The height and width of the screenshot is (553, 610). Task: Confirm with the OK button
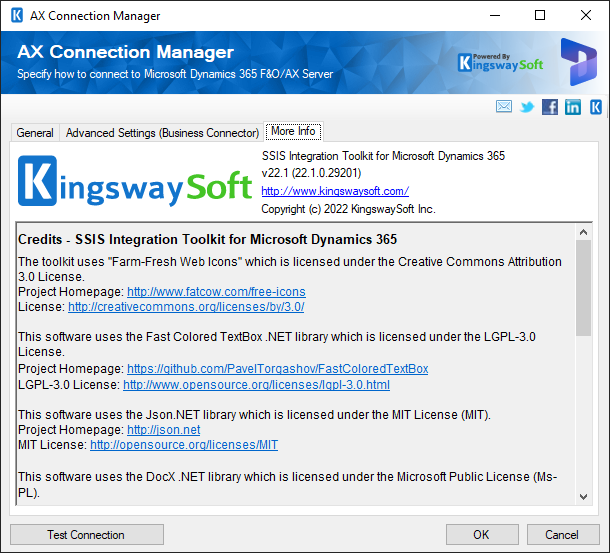tap(482, 535)
